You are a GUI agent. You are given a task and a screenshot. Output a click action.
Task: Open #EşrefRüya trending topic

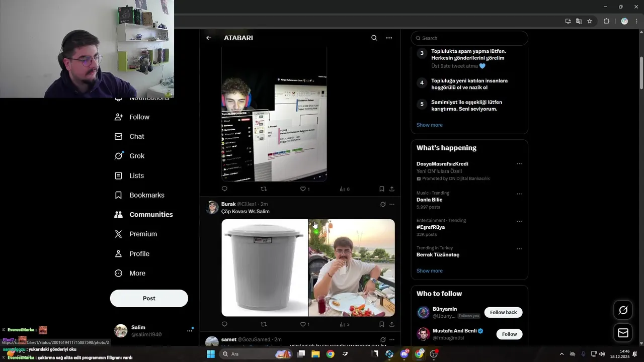(x=431, y=227)
